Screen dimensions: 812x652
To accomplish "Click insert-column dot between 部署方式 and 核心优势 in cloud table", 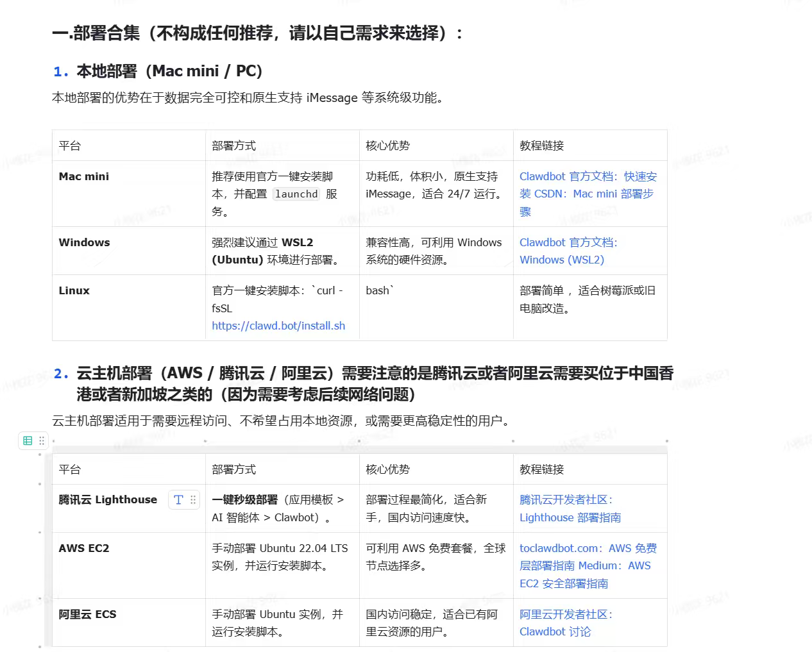I will pyautogui.click(x=359, y=441).
